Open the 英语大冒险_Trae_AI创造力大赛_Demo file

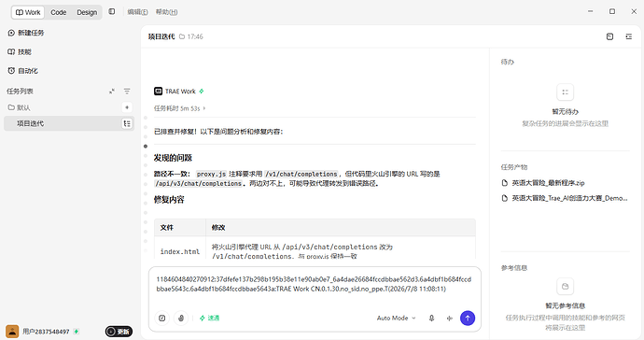pos(565,198)
